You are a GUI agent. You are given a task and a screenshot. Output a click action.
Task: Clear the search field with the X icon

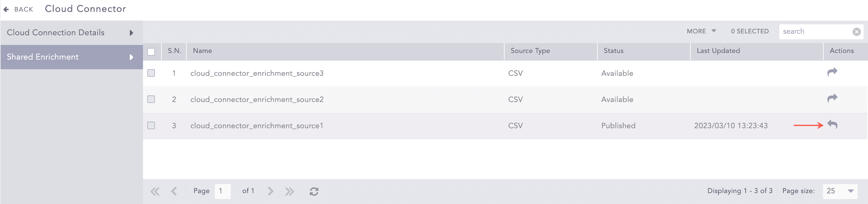pos(856,32)
